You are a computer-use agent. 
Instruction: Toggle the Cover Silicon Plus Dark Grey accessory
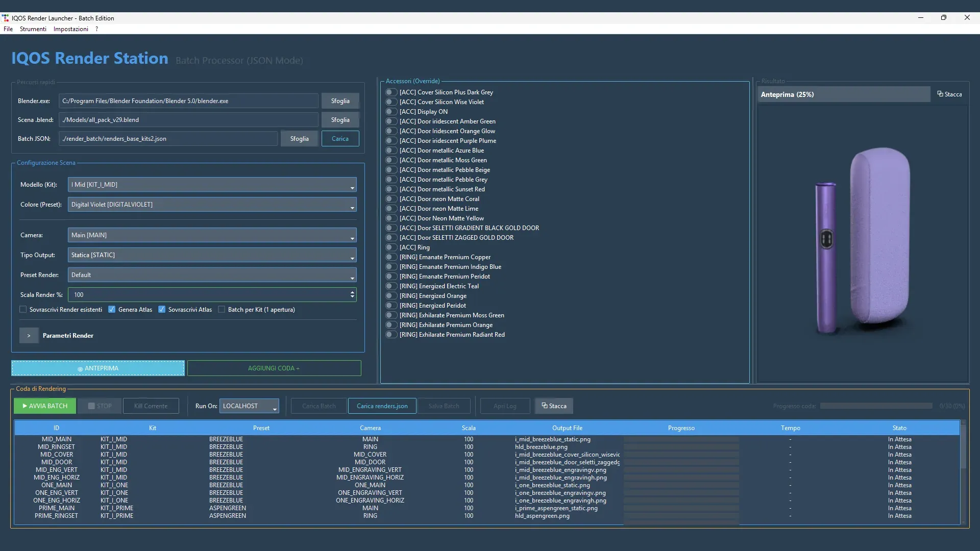[x=391, y=92]
